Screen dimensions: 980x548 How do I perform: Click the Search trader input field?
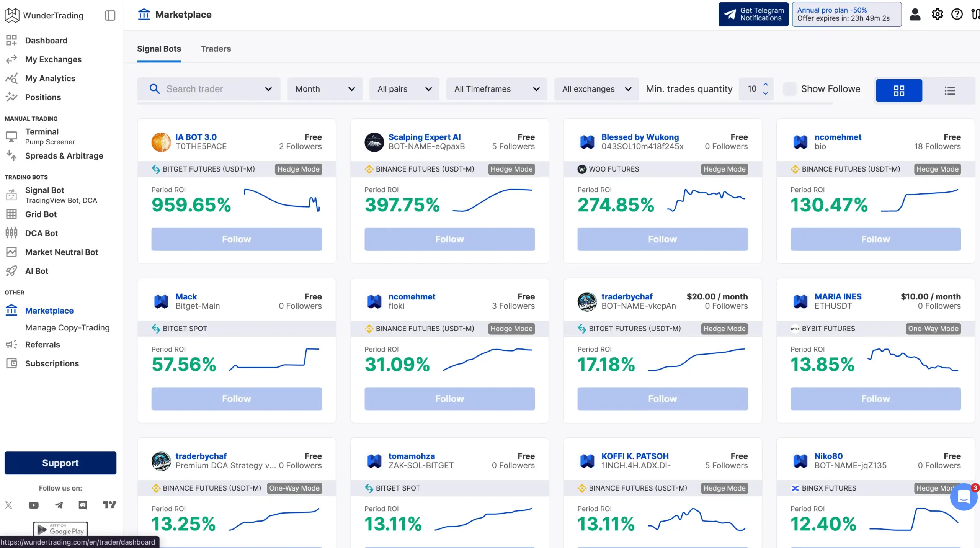[209, 89]
